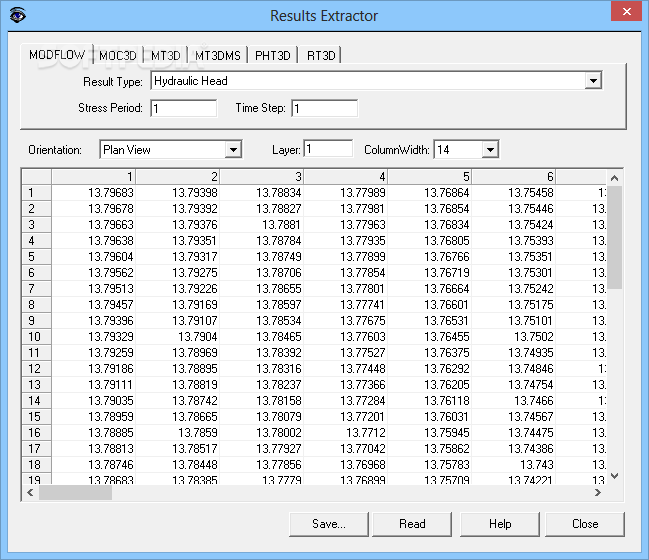Screen dimensions: 649x560
Task: Click cell value 13.7466
Action: [x=514, y=401]
